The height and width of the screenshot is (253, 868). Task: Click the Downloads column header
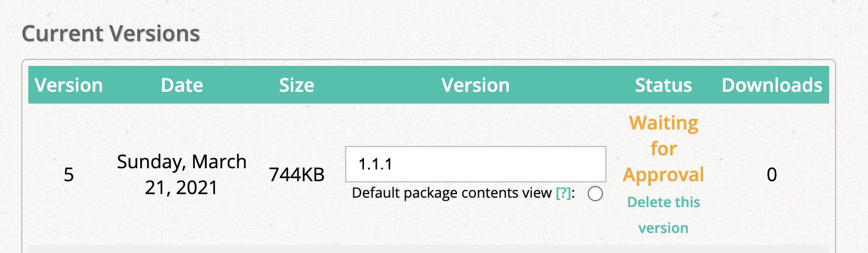click(x=772, y=85)
